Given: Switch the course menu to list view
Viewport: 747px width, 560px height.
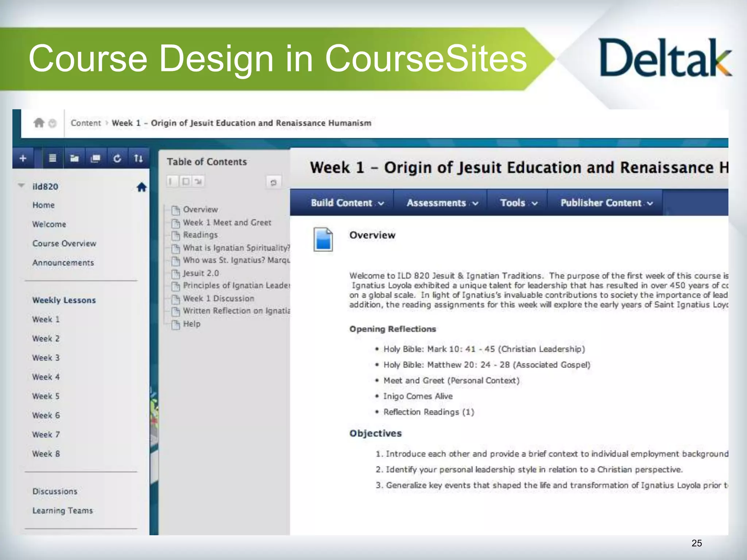Looking at the screenshot, I should tap(53, 158).
